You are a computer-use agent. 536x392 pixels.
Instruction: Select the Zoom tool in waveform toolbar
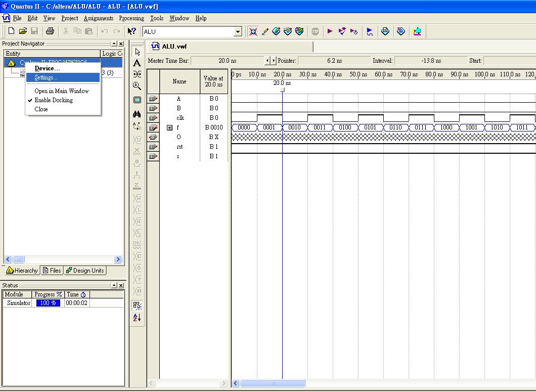point(137,86)
